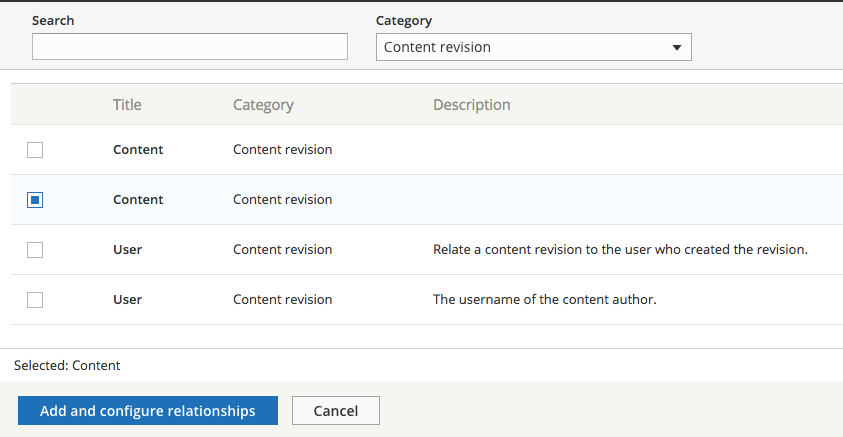Click the 'Selected: Content' status text
Screen dimensions: 843x437
point(67,366)
